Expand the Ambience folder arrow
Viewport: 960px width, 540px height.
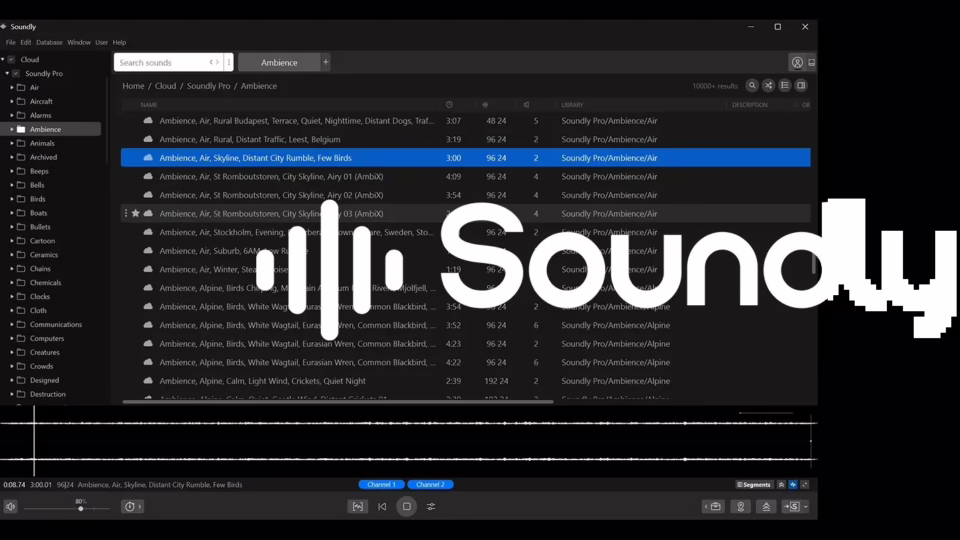[12, 129]
